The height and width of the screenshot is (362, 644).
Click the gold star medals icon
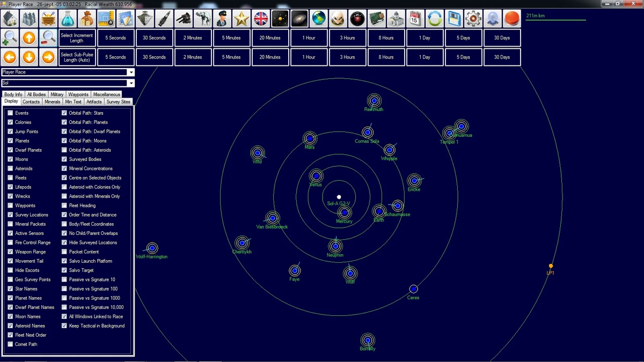tap(241, 18)
